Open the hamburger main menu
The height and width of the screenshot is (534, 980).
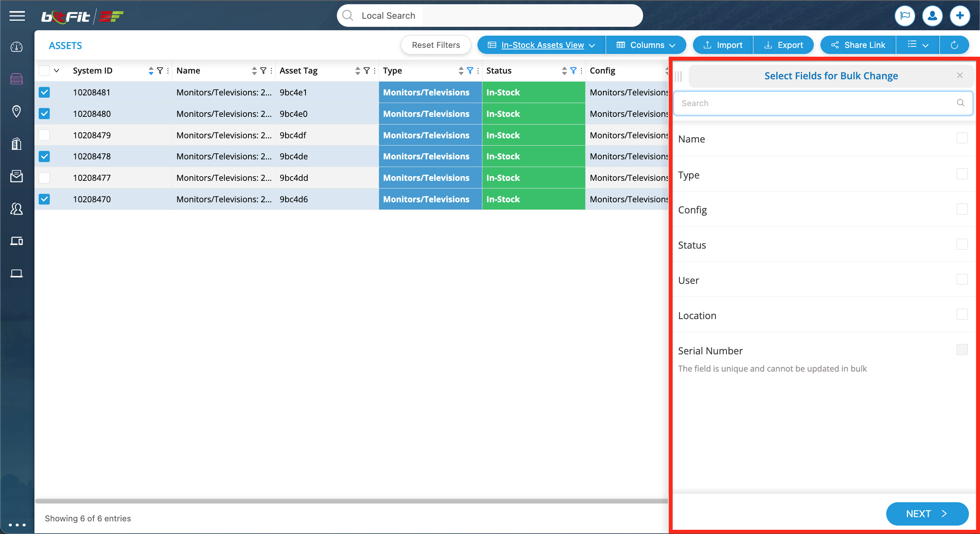pos(17,16)
